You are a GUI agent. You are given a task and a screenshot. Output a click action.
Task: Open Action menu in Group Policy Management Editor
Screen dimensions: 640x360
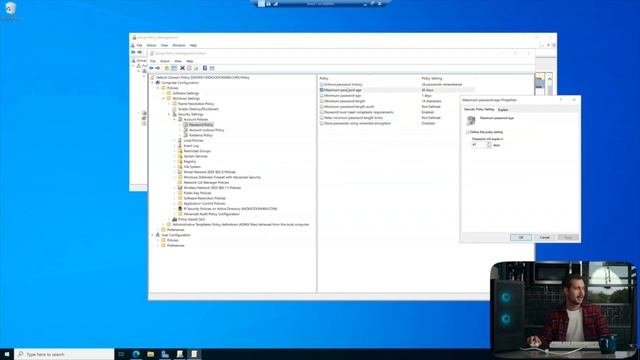(165, 61)
